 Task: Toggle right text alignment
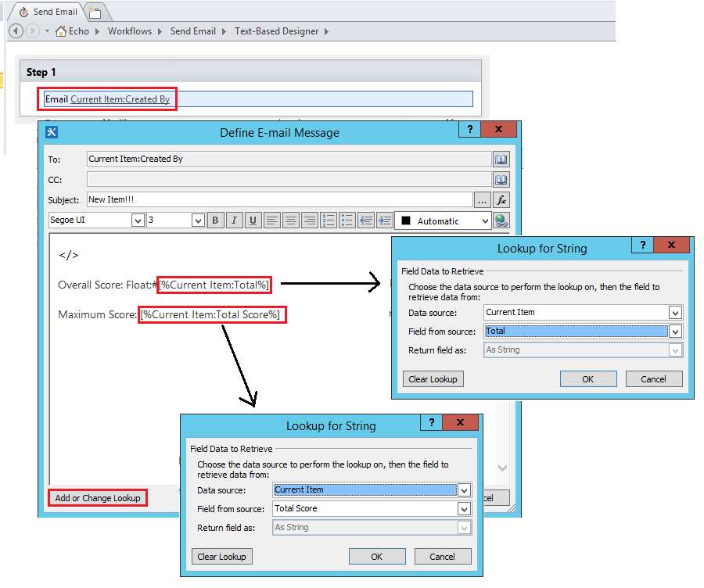coord(308,220)
